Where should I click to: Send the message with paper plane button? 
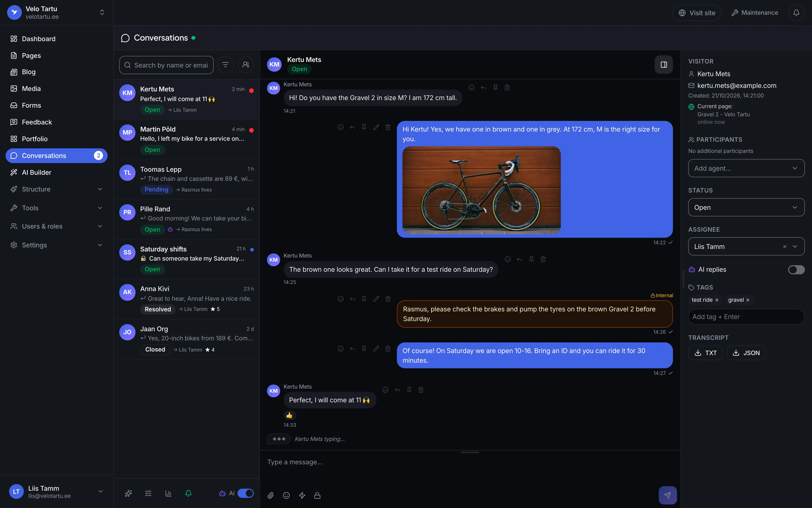tap(667, 495)
